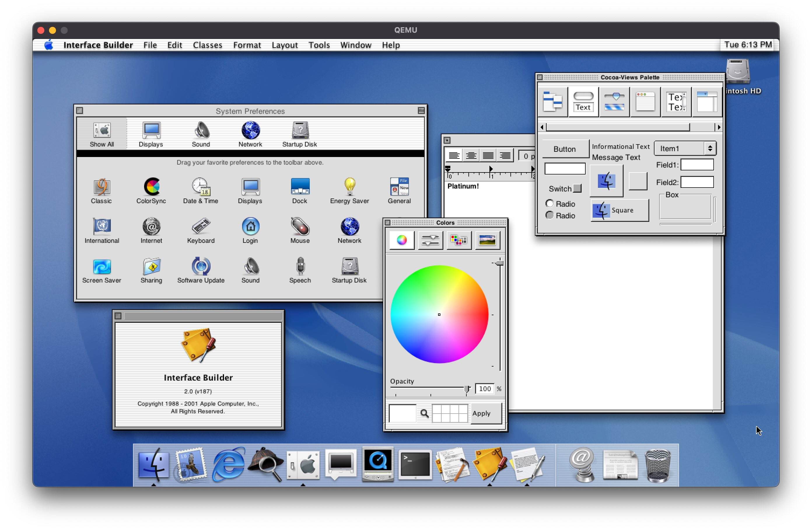Open Internet Explorer from the Dock
The height and width of the screenshot is (530, 812).
[228, 464]
